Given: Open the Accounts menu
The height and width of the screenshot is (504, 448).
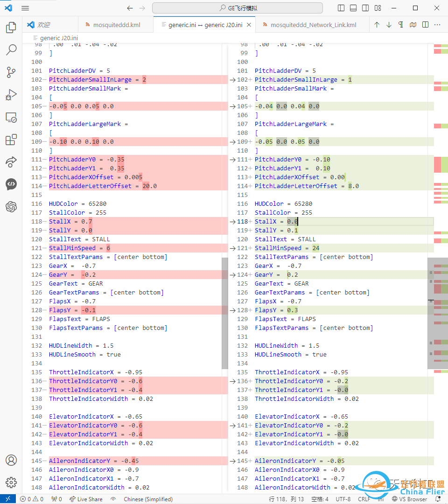Looking at the screenshot, I should (x=11, y=460).
